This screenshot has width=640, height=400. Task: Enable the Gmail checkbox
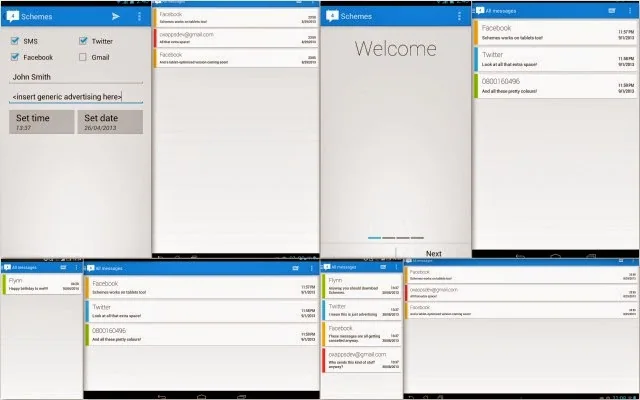pyautogui.click(x=83, y=57)
